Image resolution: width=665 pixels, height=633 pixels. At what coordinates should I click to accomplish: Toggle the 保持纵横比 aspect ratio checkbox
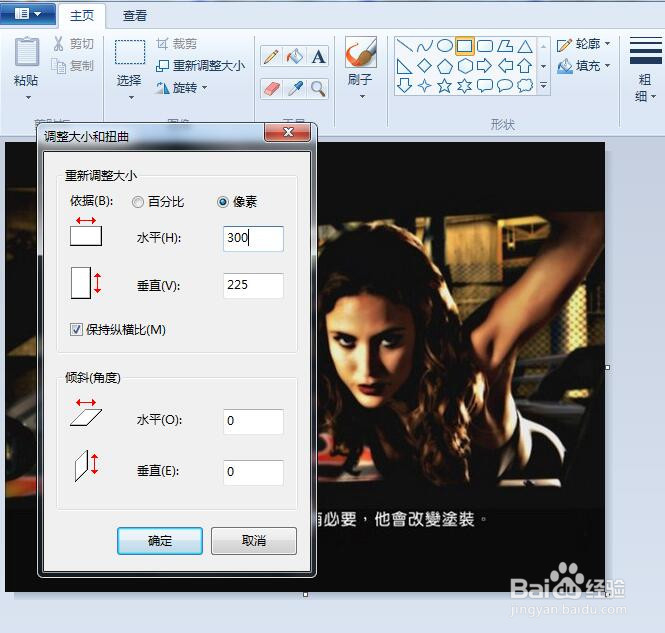pyautogui.click(x=76, y=329)
